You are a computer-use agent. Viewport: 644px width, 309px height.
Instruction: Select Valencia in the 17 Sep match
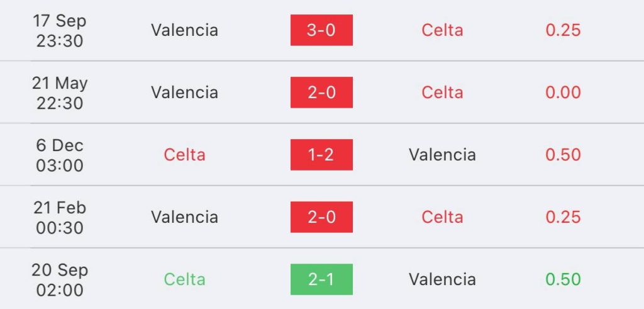(184, 30)
